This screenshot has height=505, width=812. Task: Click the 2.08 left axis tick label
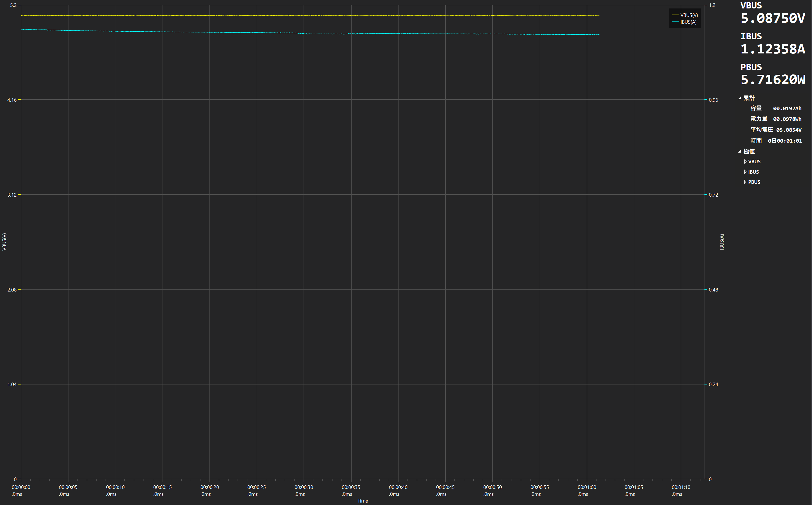[x=12, y=290]
